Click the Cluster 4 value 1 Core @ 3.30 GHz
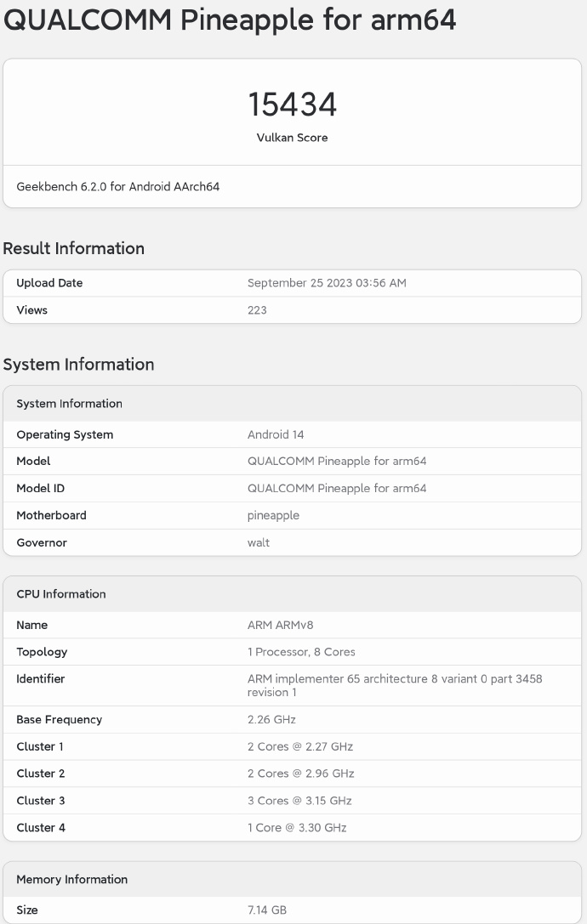Viewport: 587px width, 924px height. click(x=297, y=827)
